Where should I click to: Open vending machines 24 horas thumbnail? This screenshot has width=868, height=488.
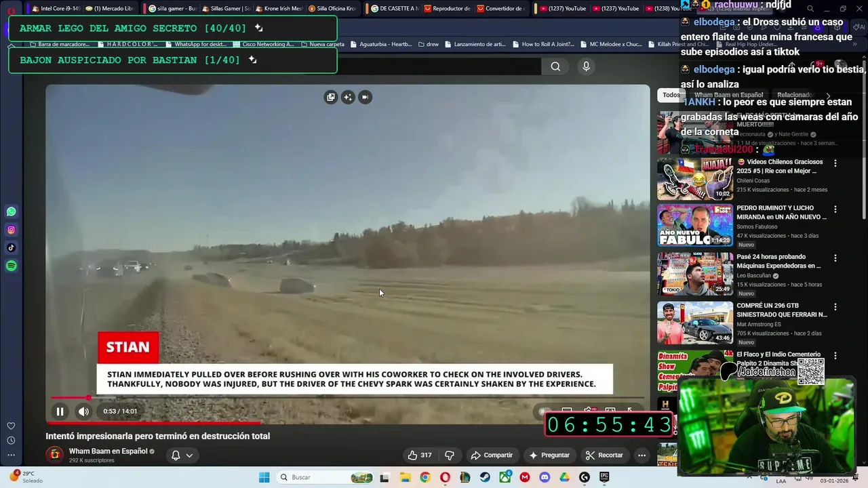point(695,274)
